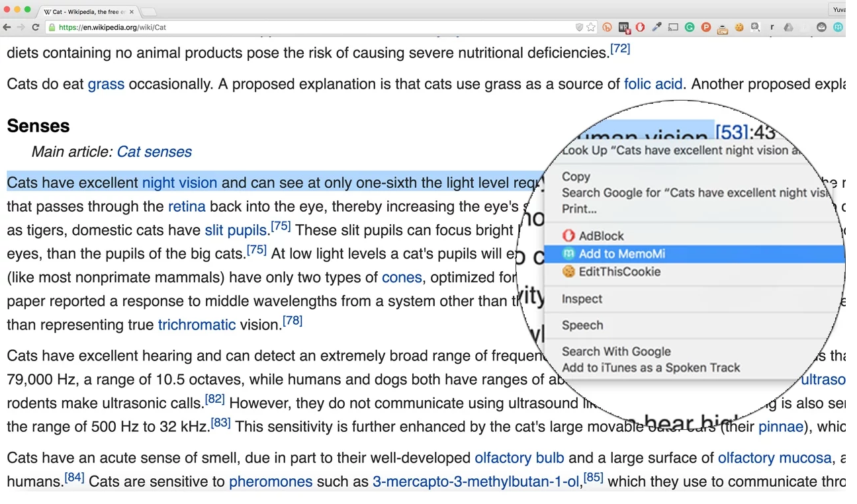Reload the Wikipedia Cat page
The height and width of the screenshot is (504, 857).
pyautogui.click(x=35, y=27)
